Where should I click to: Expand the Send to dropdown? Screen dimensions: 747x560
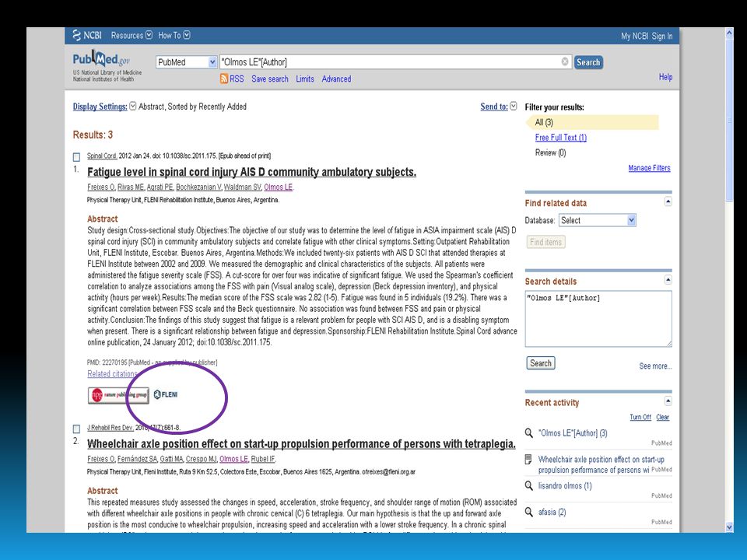pyautogui.click(x=513, y=107)
